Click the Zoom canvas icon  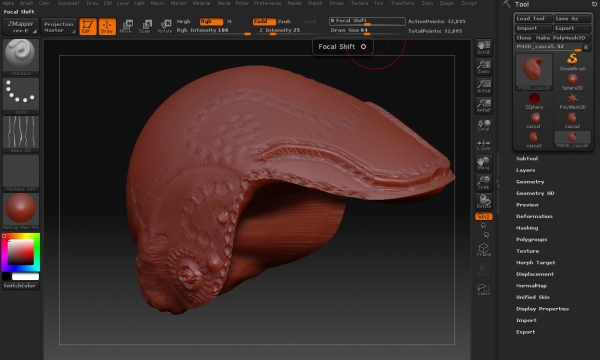pos(484,67)
